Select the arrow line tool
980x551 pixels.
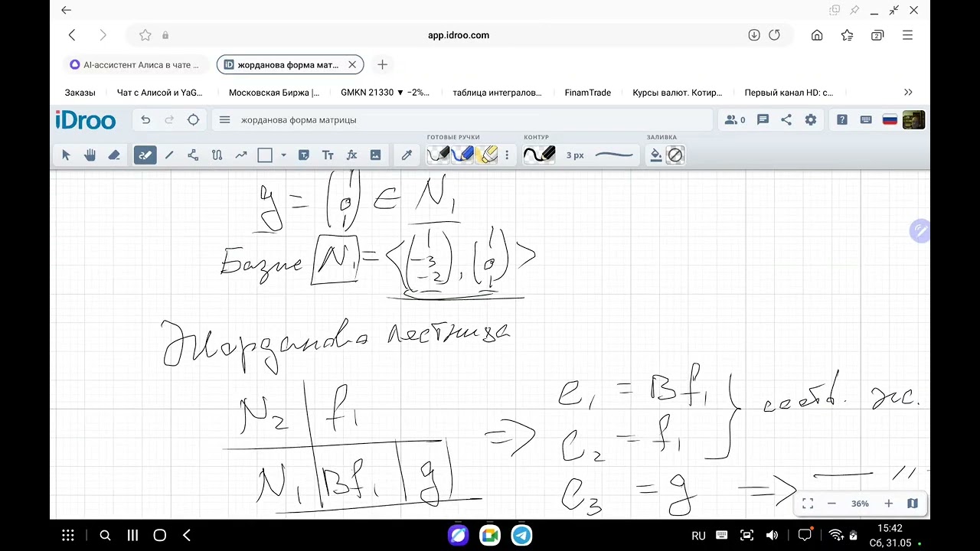(241, 155)
